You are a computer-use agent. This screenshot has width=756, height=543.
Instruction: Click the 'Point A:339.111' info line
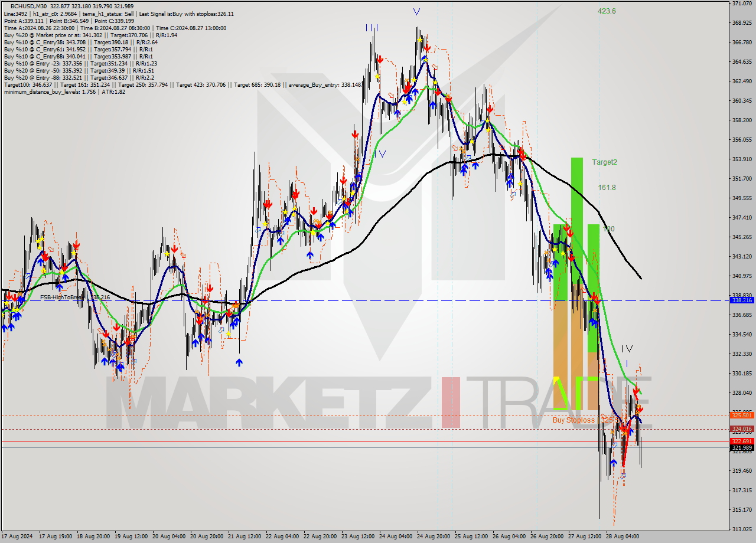pos(69,21)
